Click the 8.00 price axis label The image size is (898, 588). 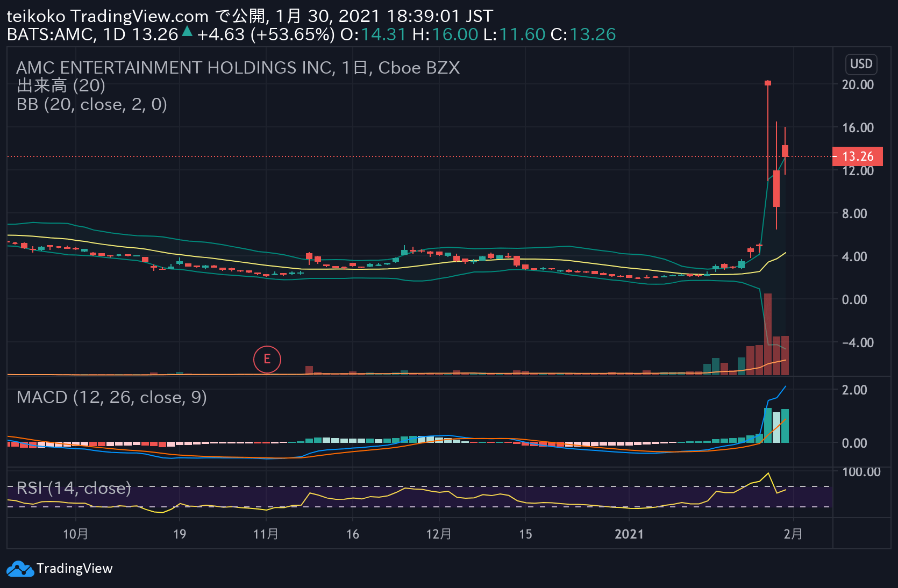point(854,214)
